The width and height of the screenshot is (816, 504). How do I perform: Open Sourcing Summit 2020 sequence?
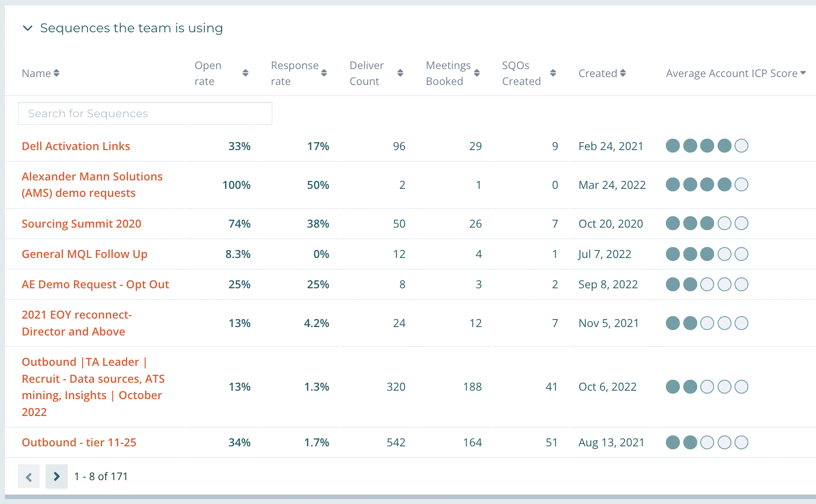pyautogui.click(x=82, y=224)
